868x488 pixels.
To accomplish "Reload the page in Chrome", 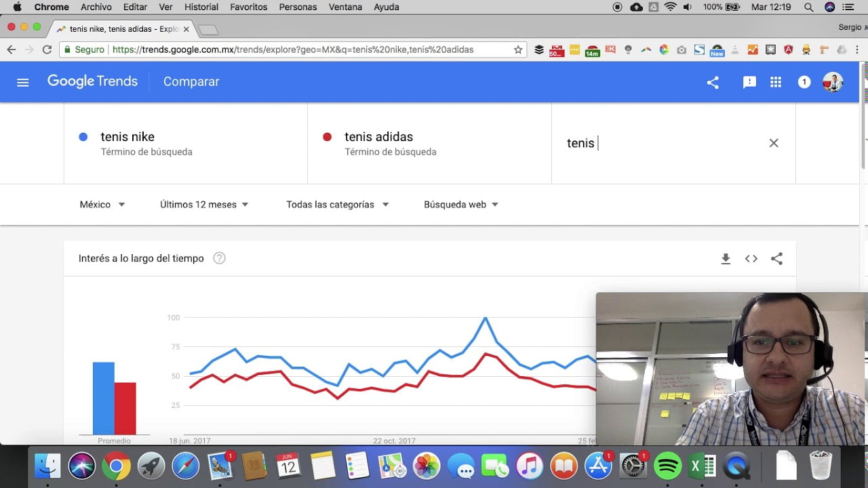I will tap(47, 49).
